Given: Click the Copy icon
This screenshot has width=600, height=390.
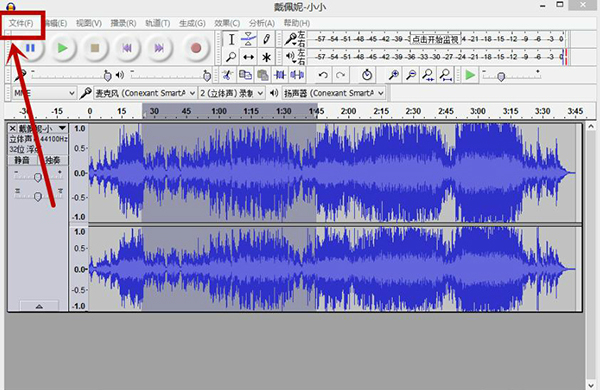Looking at the screenshot, I should (x=245, y=75).
